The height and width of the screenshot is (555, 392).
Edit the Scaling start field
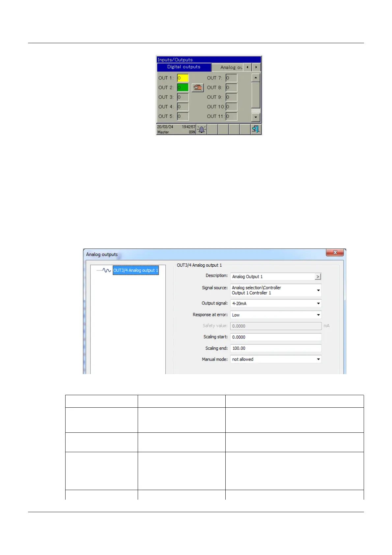[x=276, y=337]
